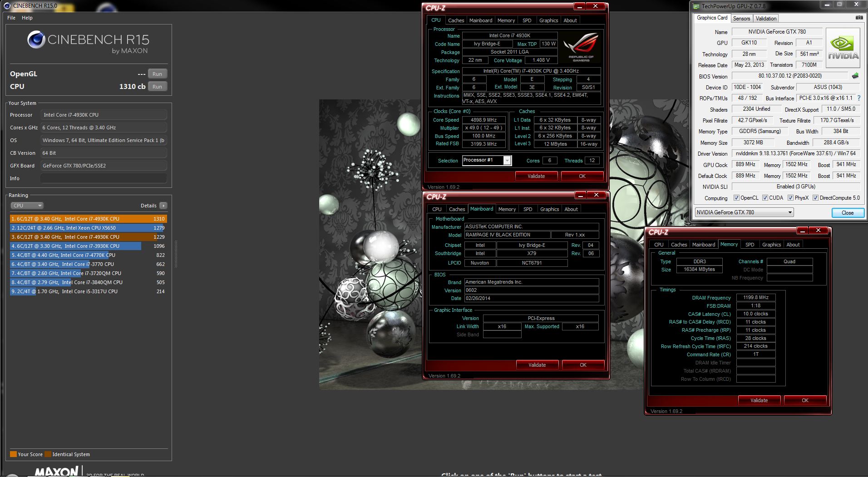Open the Processor #1 selection dropdown

coord(487,160)
